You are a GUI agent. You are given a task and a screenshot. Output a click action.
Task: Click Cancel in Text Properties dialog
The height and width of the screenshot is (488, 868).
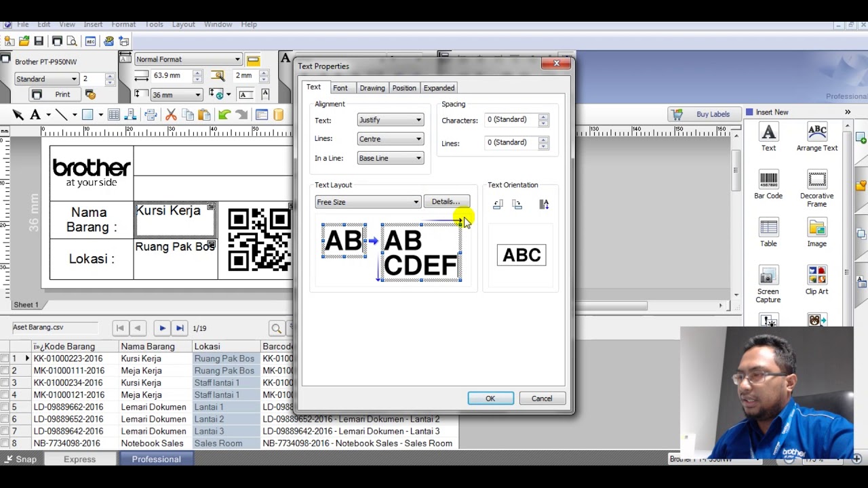pyautogui.click(x=542, y=399)
